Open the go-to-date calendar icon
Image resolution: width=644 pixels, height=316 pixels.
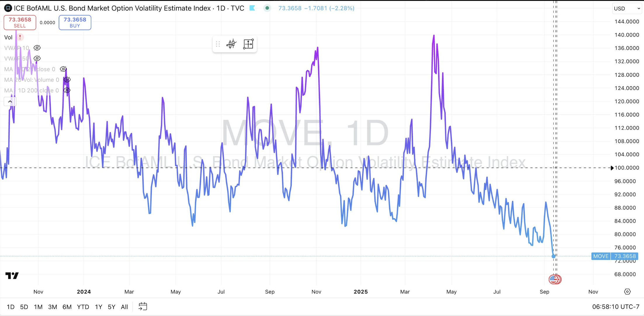143,307
